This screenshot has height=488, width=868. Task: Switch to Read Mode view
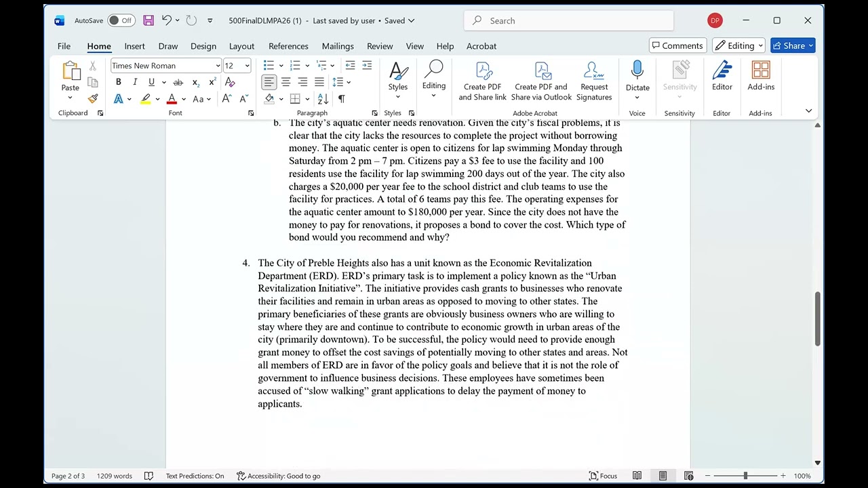pyautogui.click(x=637, y=476)
